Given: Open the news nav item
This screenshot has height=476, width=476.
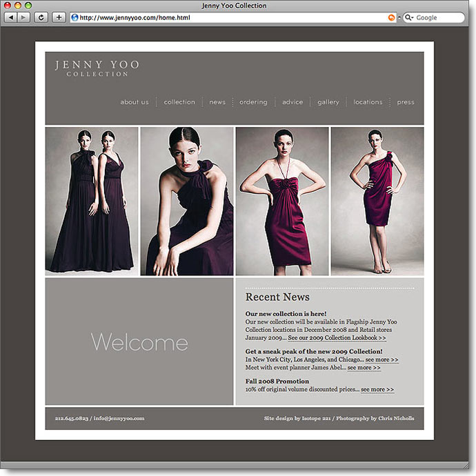Looking at the screenshot, I should [x=217, y=102].
